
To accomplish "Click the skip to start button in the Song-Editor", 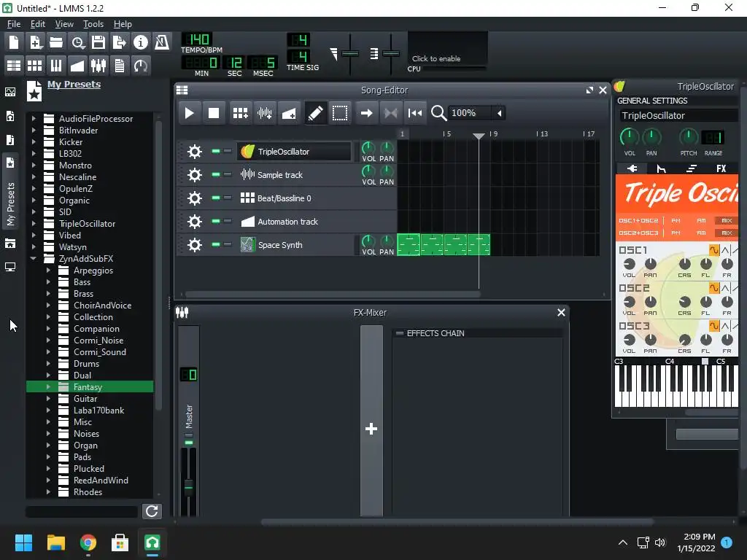I will point(415,113).
